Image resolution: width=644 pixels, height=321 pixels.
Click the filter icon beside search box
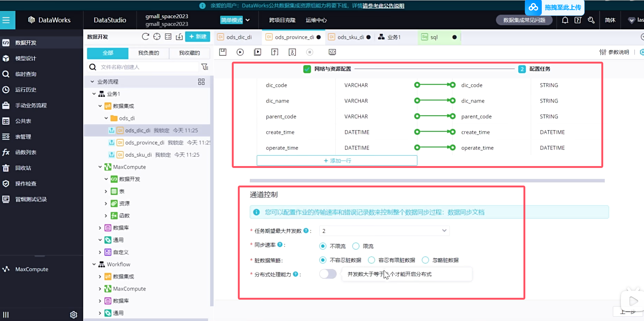point(205,67)
